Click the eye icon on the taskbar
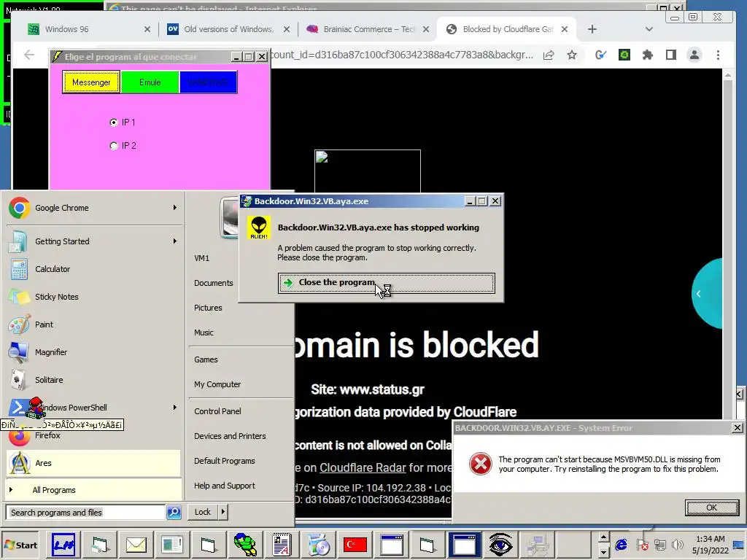The image size is (747, 560). click(500, 545)
